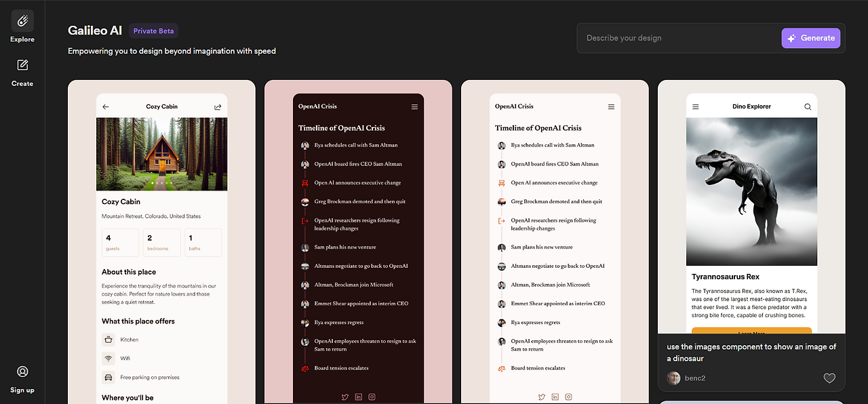Click Twitter icon in dark OpenAI Crisis card
Viewport: 868px width, 404px height.
click(x=344, y=397)
